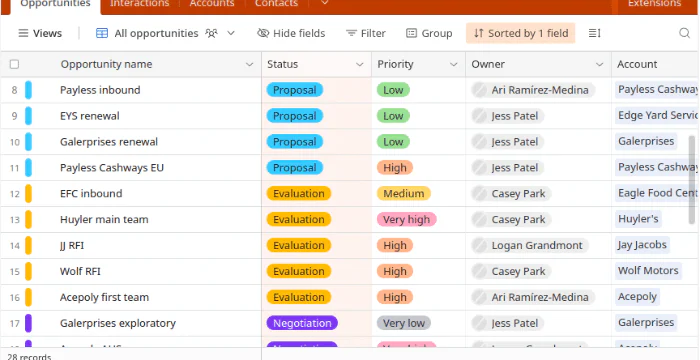
Task: Click the High priority tag for Payless Cashways EU
Action: pyautogui.click(x=395, y=168)
